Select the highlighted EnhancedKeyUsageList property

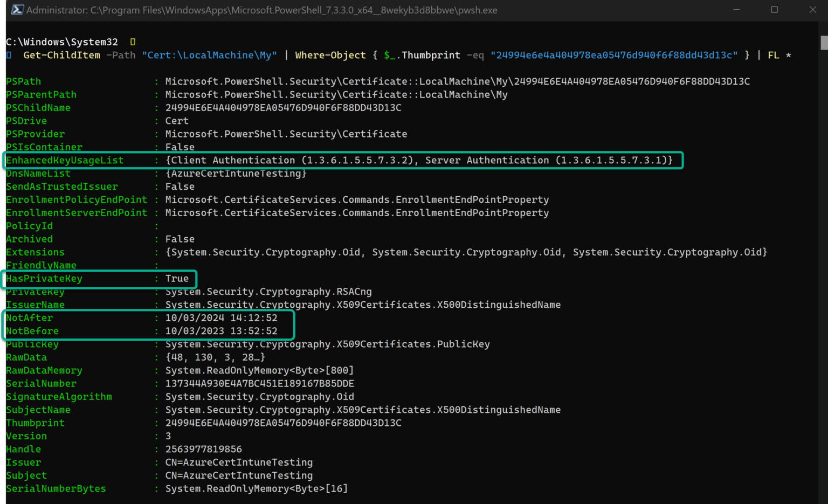64,160
